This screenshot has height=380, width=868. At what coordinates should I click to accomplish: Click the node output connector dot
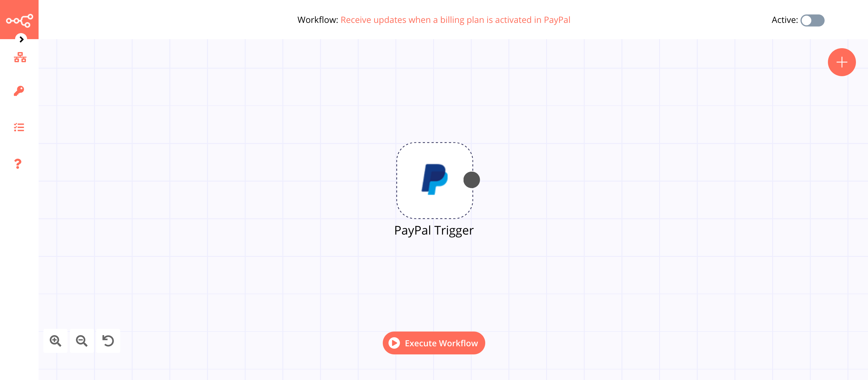pos(472,179)
